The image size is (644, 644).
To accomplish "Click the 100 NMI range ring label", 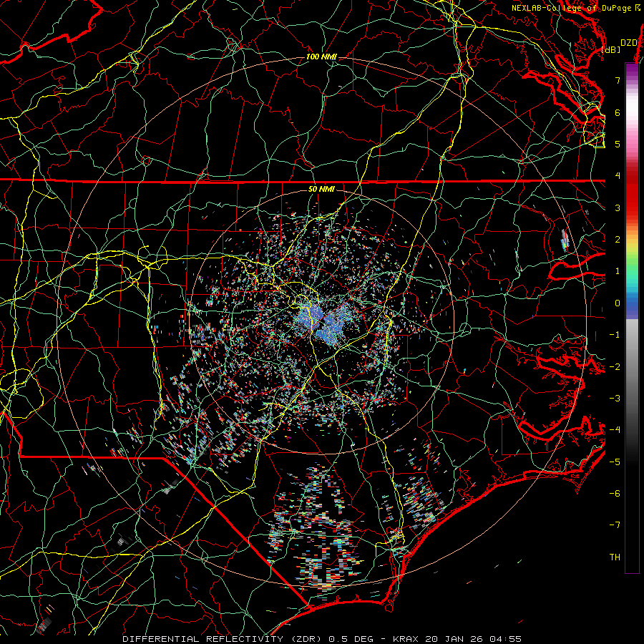I will 321,57.
